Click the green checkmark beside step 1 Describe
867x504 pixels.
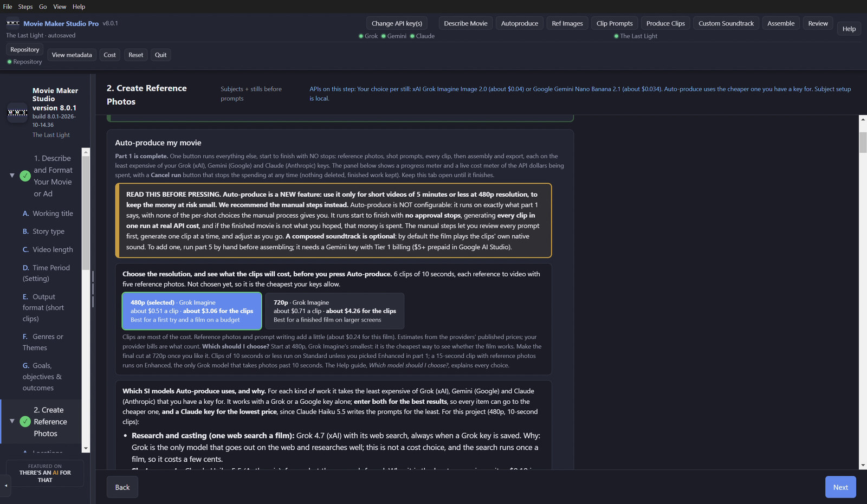(25, 176)
